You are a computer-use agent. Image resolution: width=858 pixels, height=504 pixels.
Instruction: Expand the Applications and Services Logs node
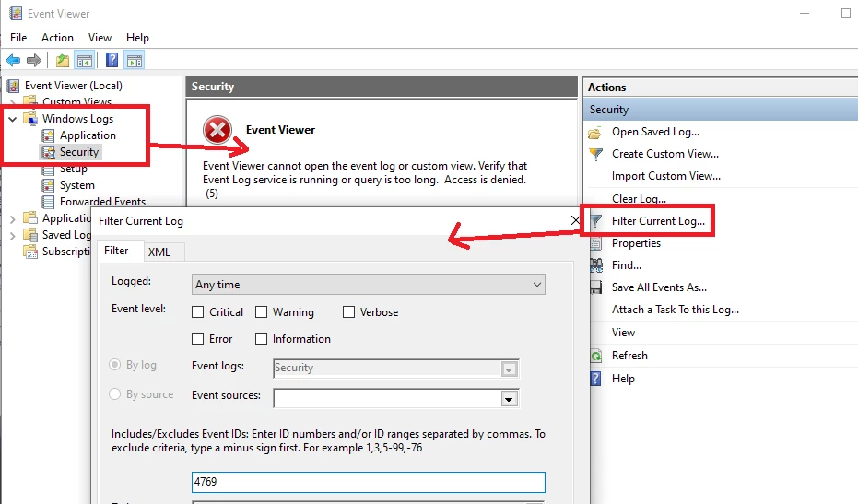pos(13,219)
